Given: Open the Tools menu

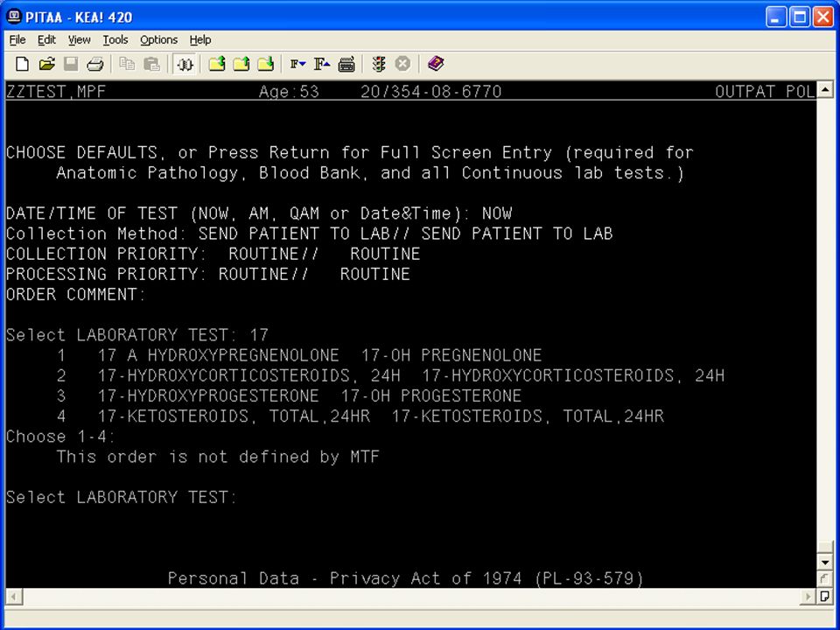Looking at the screenshot, I should tap(115, 39).
